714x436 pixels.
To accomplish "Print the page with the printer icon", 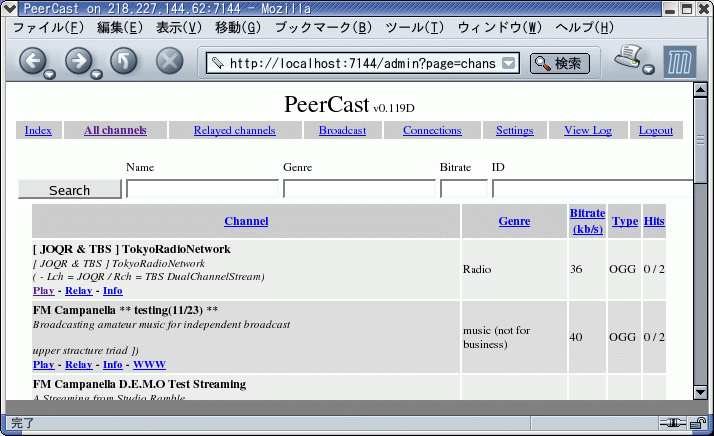I will (x=628, y=56).
